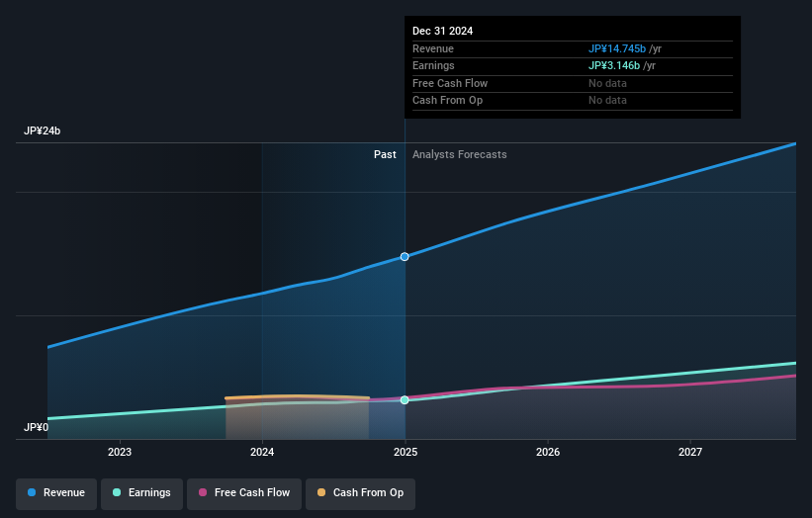
Task: Click the blue Revenue legend dot
Action: pos(32,492)
